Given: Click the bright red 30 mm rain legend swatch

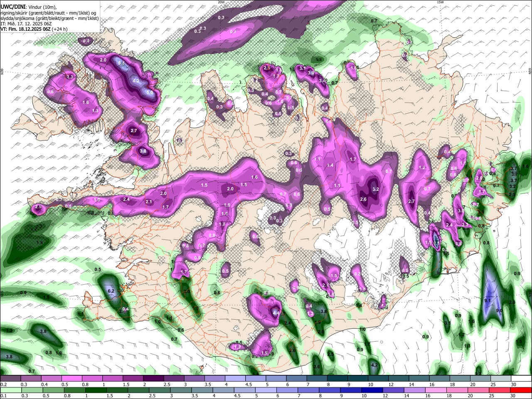Looking at the screenshot, I should tap(521, 390).
